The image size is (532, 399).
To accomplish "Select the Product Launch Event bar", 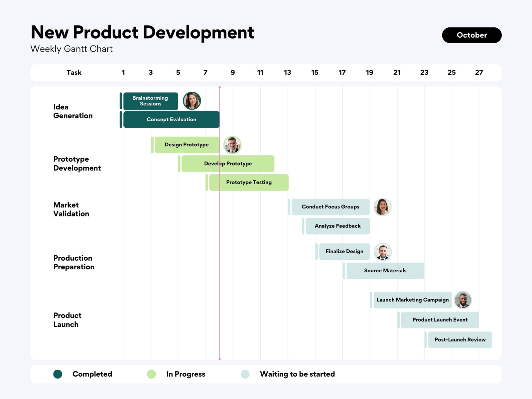I will (440, 320).
